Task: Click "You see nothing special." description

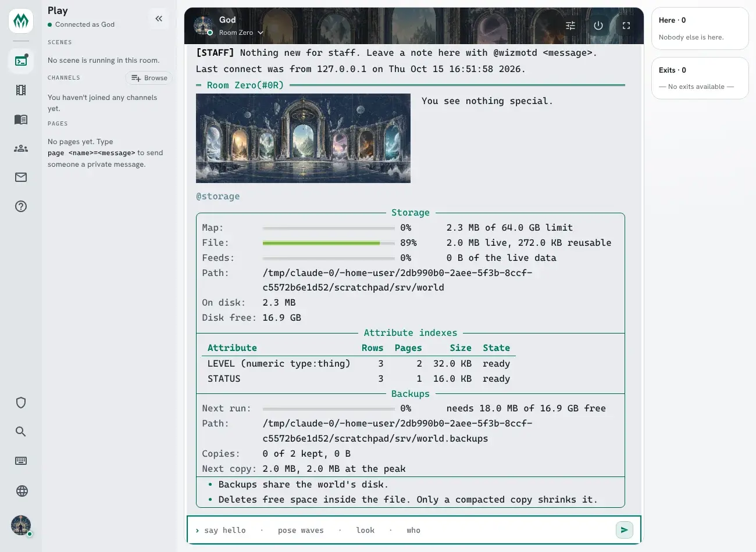Action: 487,101
